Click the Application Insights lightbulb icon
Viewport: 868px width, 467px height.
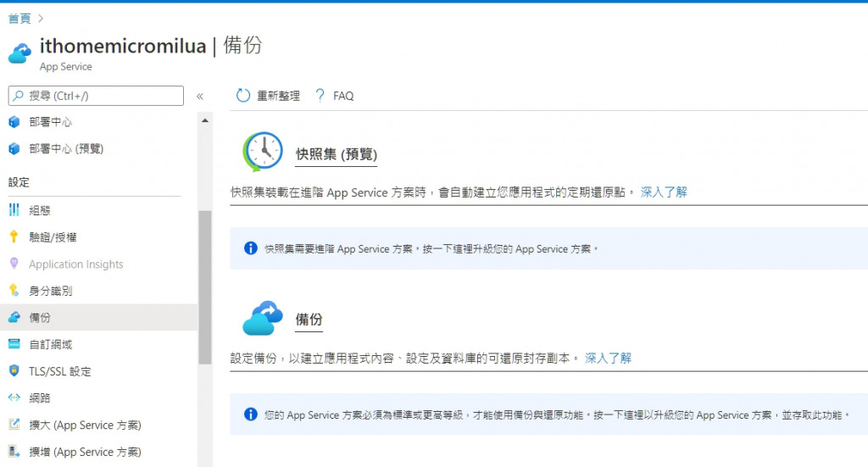point(14,264)
